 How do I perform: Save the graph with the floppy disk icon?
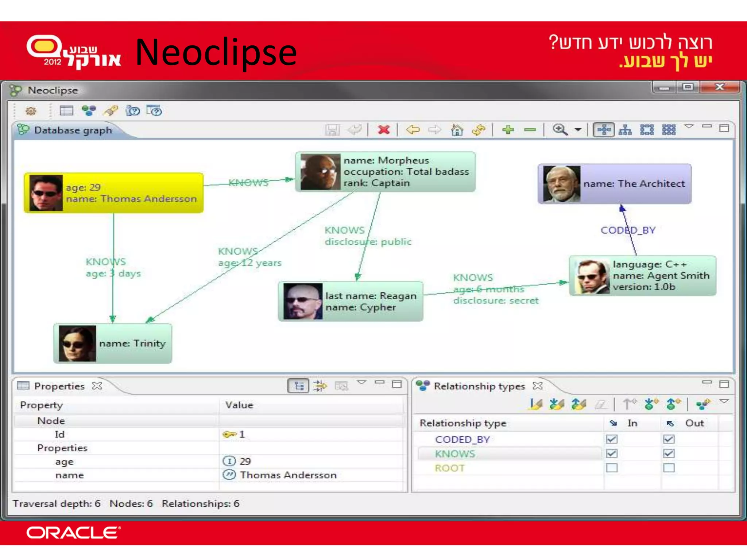pos(332,130)
